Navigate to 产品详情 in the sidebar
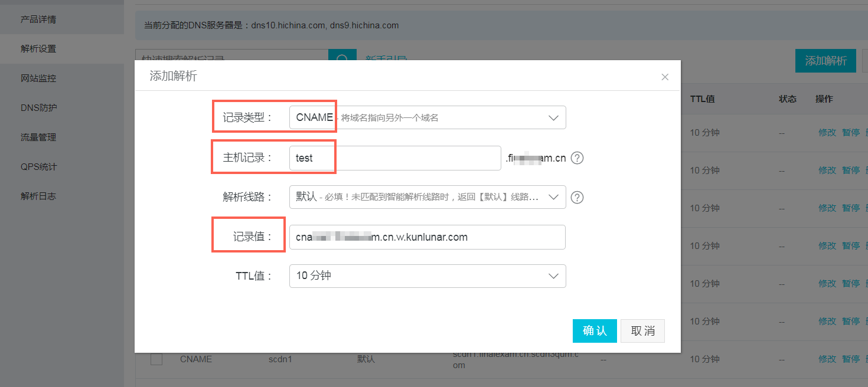868x387 pixels. (x=37, y=19)
